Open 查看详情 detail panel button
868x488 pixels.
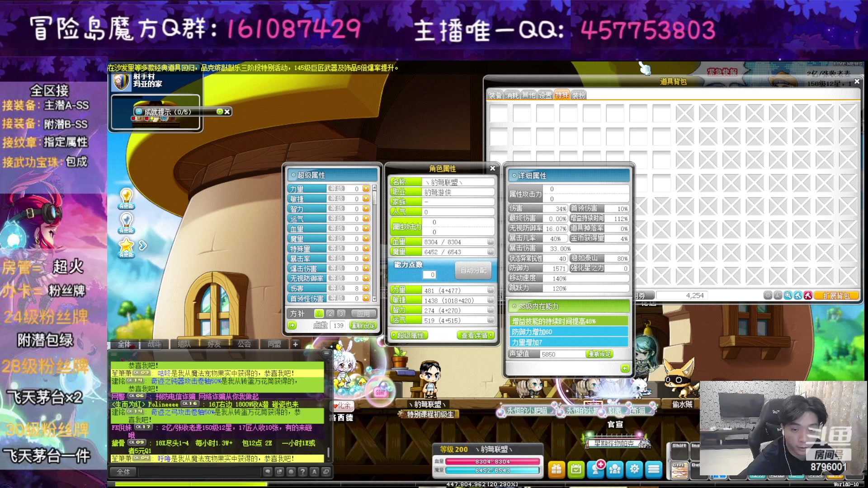tap(476, 335)
